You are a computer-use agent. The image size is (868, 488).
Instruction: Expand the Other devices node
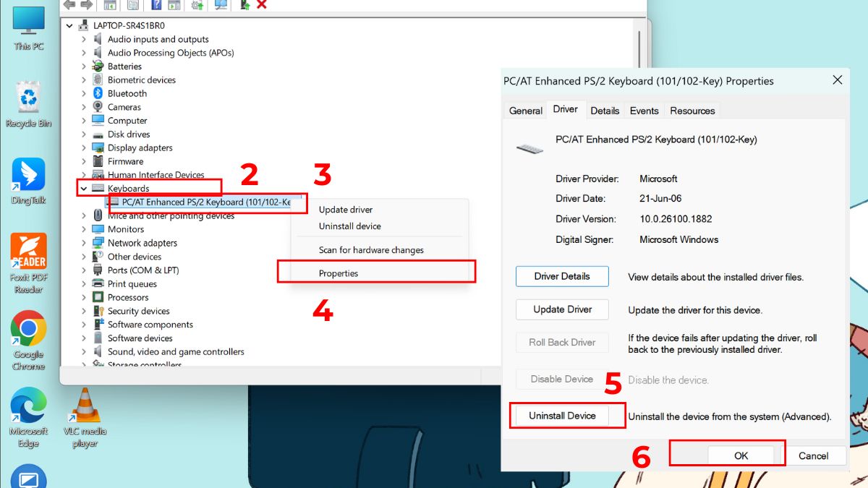pyautogui.click(x=84, y=257)
